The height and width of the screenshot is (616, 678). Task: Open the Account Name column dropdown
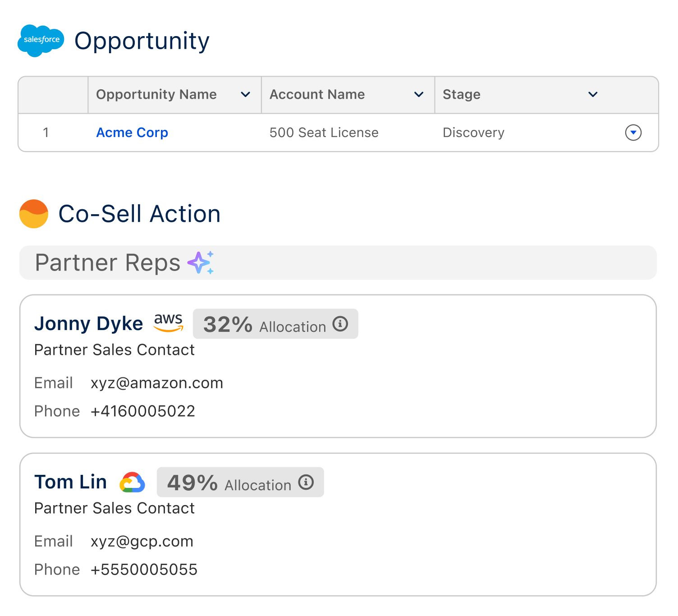tap(418, 95)
